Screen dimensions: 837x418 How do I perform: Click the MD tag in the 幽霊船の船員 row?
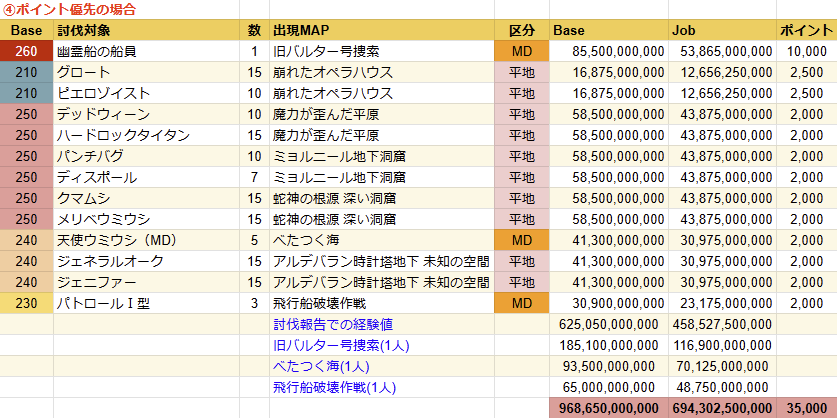coord(522,52)
